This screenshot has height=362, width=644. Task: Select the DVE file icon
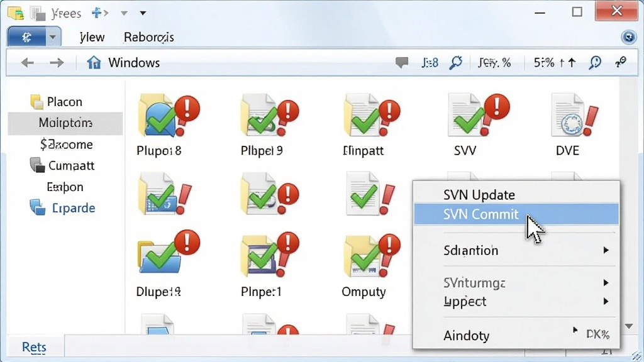(x=574, y=116)
